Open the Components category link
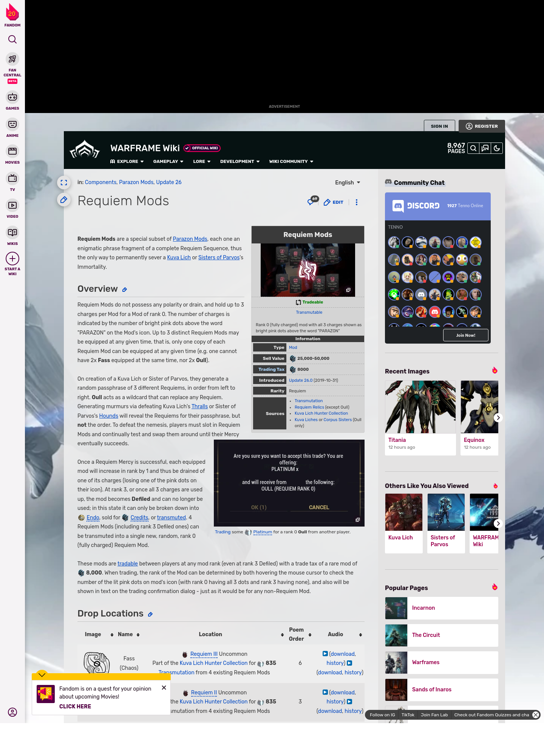The width and height of the screenshot is (544, 756). pyautogui.click(x=100, y=182)
